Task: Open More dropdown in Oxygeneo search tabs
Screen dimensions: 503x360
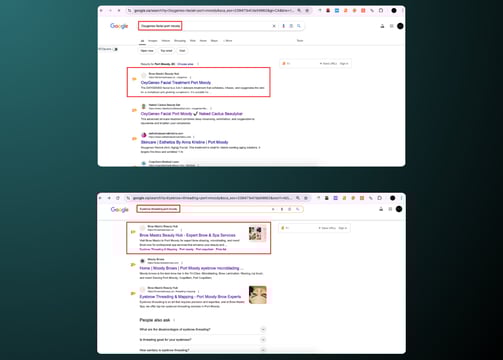Action: click(x=228, y=41)
